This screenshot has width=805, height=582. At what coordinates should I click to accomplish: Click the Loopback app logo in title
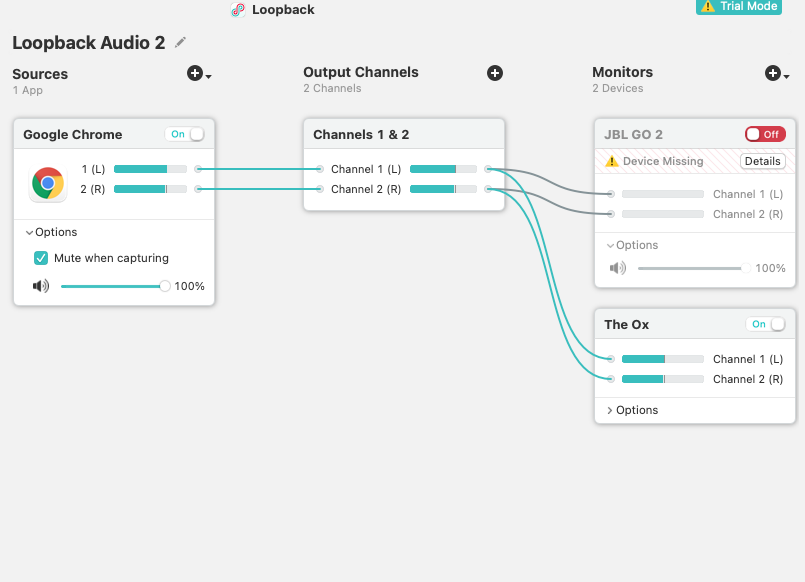[x=238, y=10]
